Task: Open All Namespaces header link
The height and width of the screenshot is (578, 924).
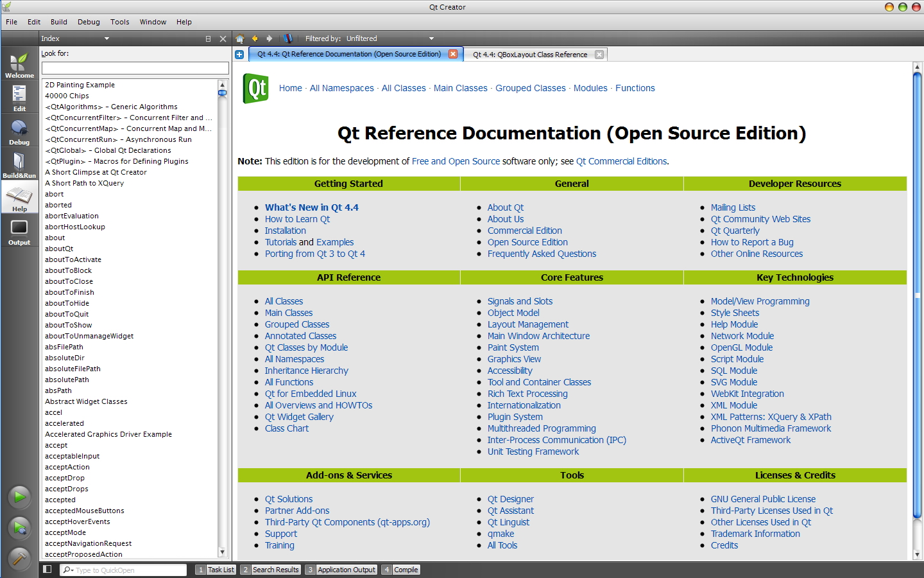Action: pyautogui.click(x=342, y=88)
